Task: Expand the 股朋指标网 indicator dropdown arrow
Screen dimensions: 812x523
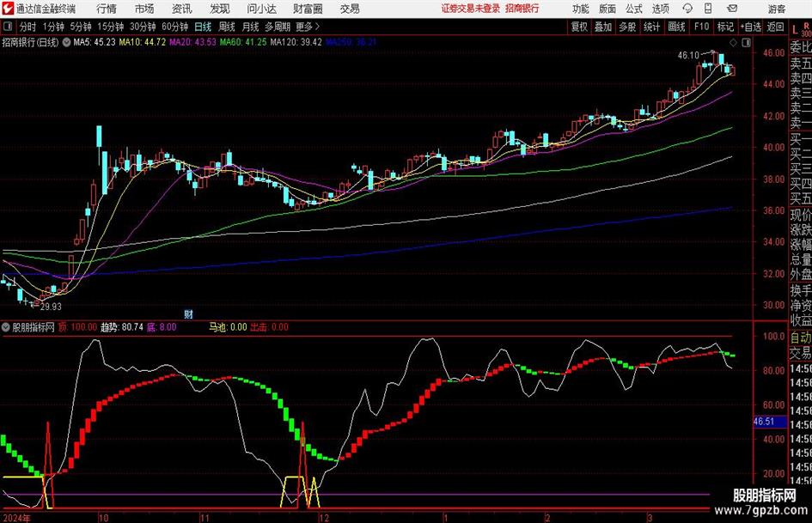Action: coord(6,327)
